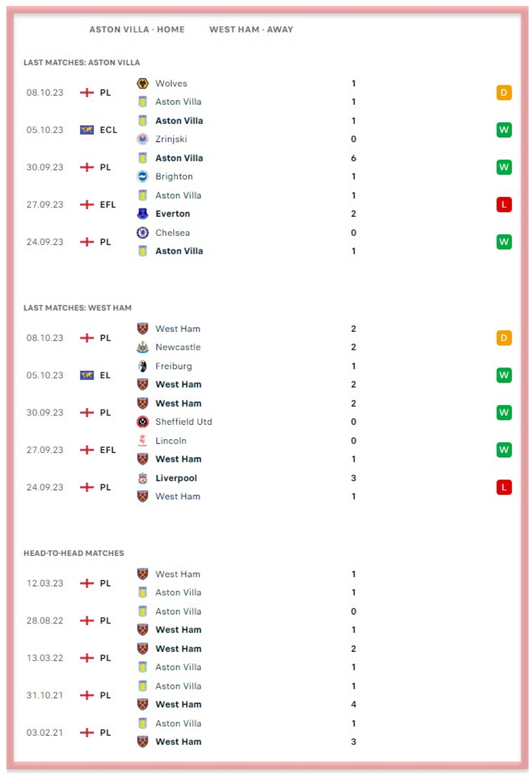Click the Freiburg club crest icon
532x774 pixels.
[x=143, y=366]
